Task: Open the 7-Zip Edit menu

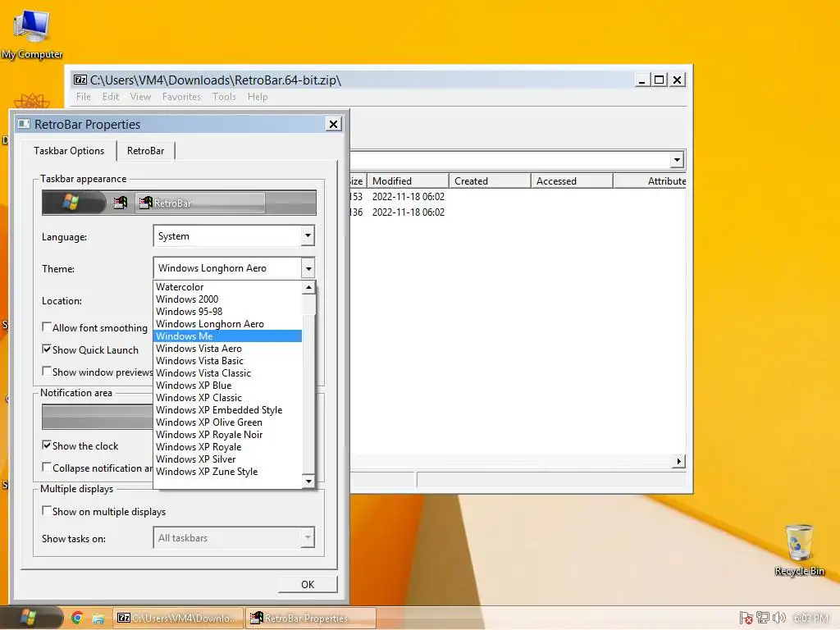Action: point(111,97)
